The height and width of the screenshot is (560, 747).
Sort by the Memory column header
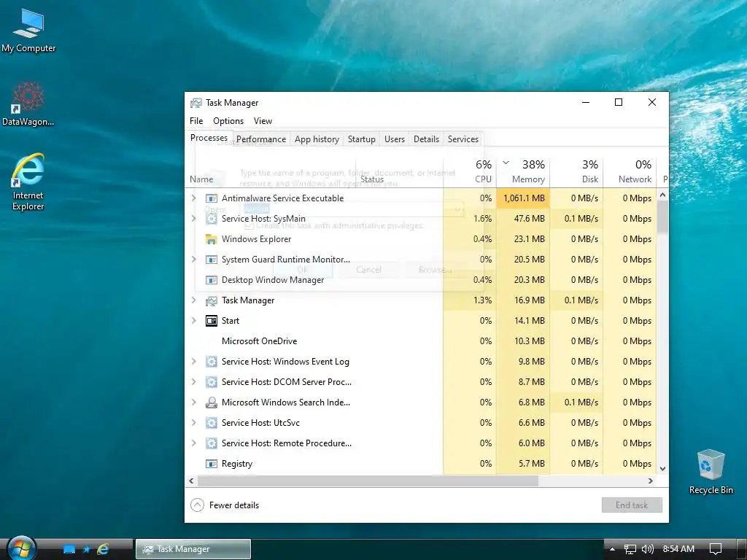point(523,172)
